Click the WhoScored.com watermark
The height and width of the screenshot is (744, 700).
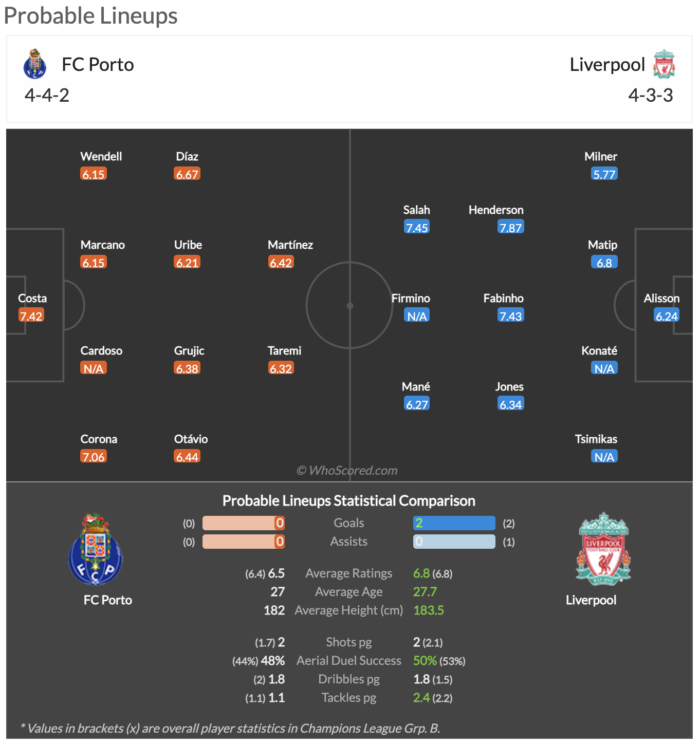click(347, 470)
